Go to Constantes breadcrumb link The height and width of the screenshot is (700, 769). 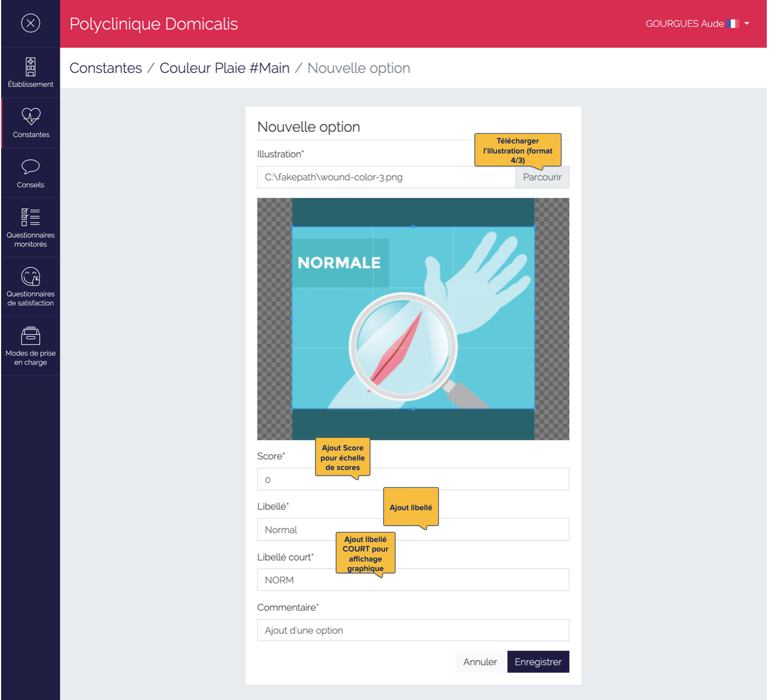click(x=105, y=68)
